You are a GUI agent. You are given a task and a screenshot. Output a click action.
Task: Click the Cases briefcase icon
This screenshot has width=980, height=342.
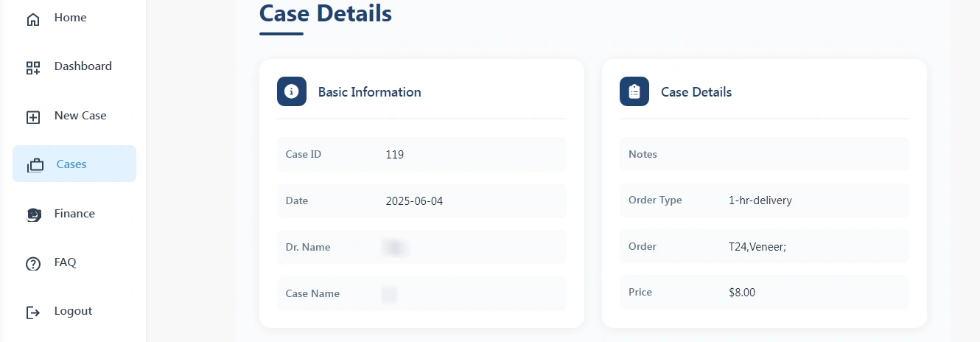coord(35,166)
